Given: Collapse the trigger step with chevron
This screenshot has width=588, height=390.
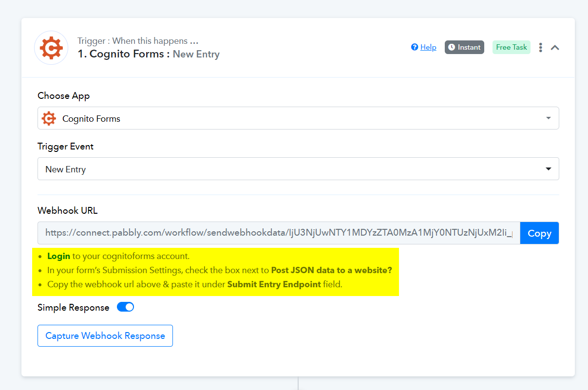Looking at the screenshot, I should pos(555,48).
